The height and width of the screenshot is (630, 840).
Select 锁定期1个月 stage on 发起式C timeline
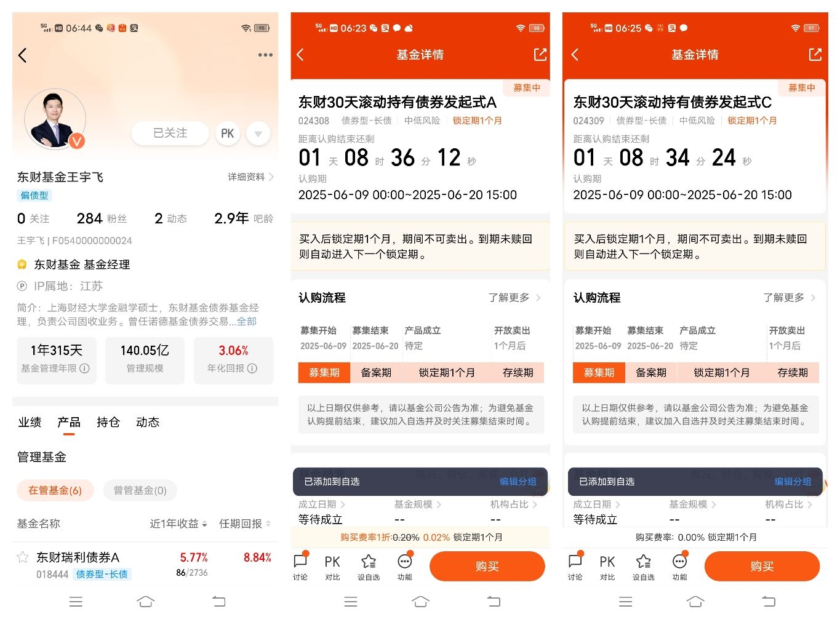722,373
